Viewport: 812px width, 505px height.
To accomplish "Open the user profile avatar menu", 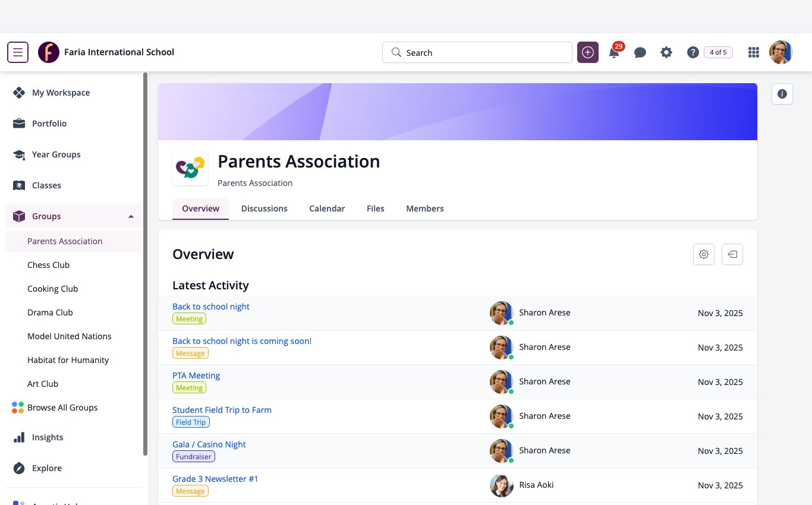I will 781,52.
